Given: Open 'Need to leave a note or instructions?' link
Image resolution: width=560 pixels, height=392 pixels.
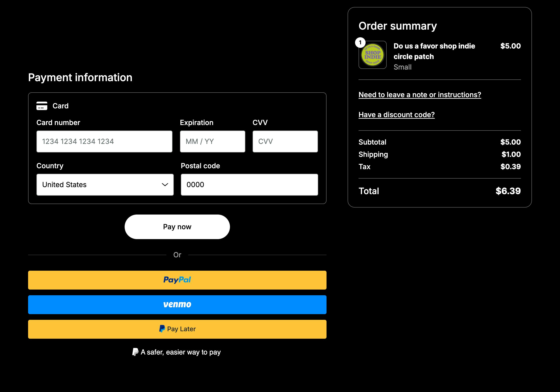Looking at the screenshot, I should pos(420,95).
